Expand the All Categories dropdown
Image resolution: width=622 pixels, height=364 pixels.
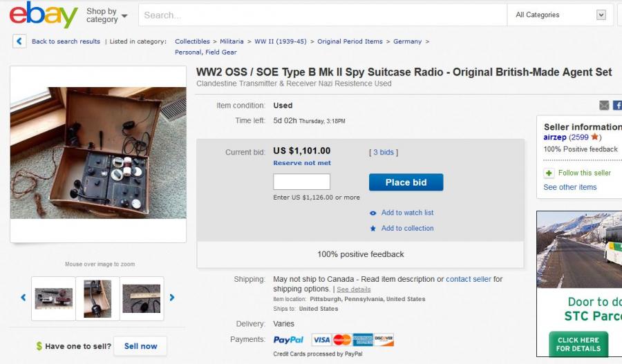(560, 15)
